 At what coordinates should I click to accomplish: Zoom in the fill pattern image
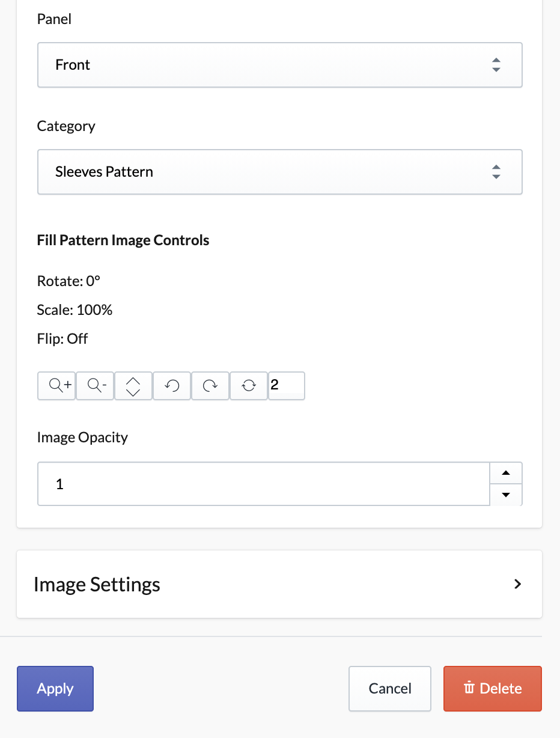pyautogui.click(x=56, y=386)
